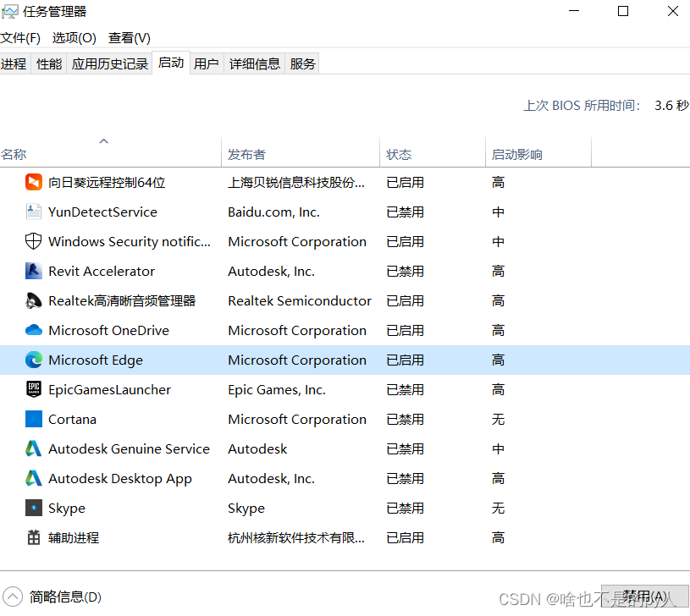
Task: Click 已启用 status in Microsoft OneDrive row
Action: click(x=405, y=330)
